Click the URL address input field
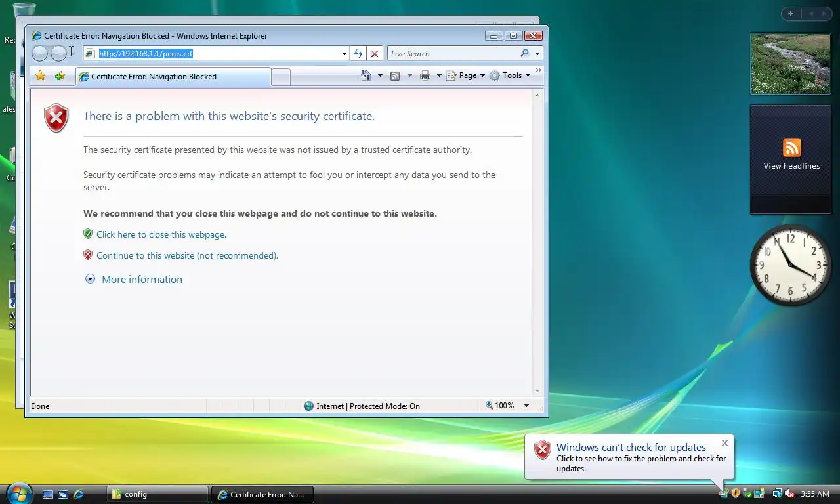840x504 pixels. point(217,54)
